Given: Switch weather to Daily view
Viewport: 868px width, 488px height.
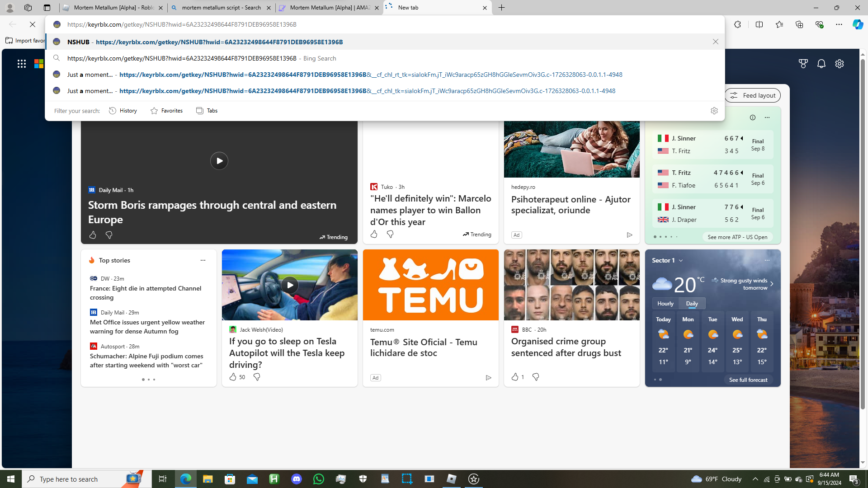Looking at the screenshot, I should (692, 303).
